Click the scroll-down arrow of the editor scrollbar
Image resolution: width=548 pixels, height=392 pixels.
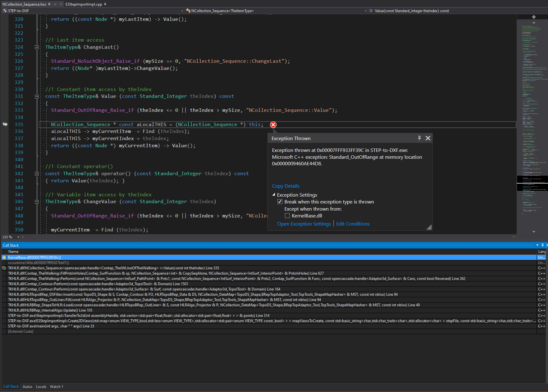point(534,232)
